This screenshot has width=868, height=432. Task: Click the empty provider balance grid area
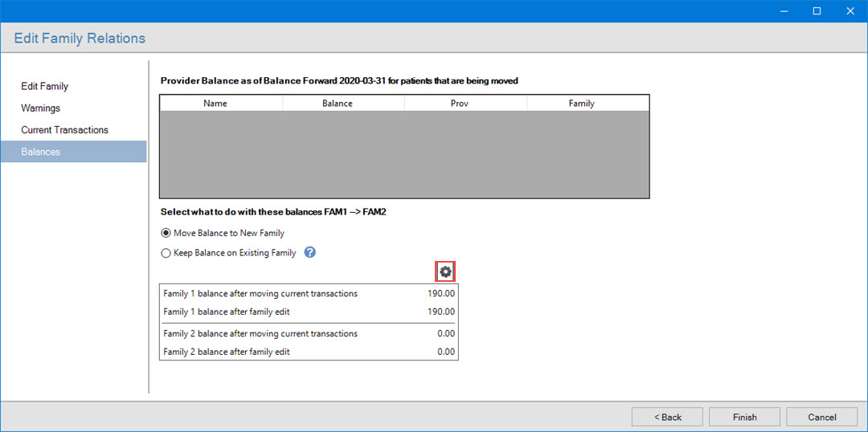coord(404,154)
